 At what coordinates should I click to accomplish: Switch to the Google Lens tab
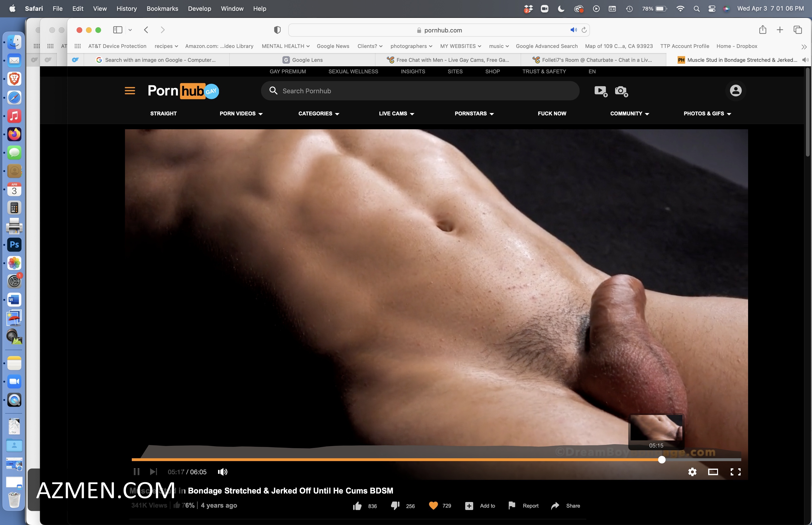302,60
